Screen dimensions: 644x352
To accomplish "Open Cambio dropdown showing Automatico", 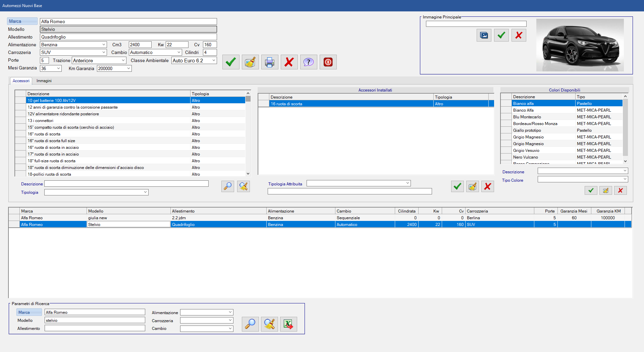I will coord(179,52).
